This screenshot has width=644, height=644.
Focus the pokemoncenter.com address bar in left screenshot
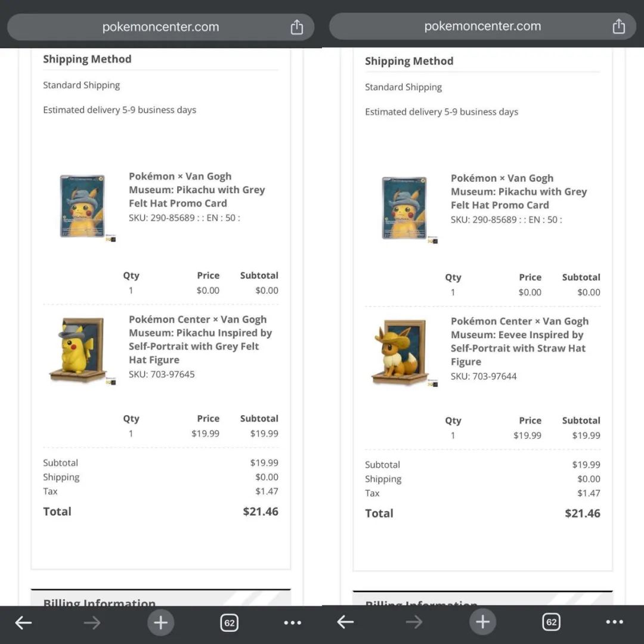pos(160,27)
